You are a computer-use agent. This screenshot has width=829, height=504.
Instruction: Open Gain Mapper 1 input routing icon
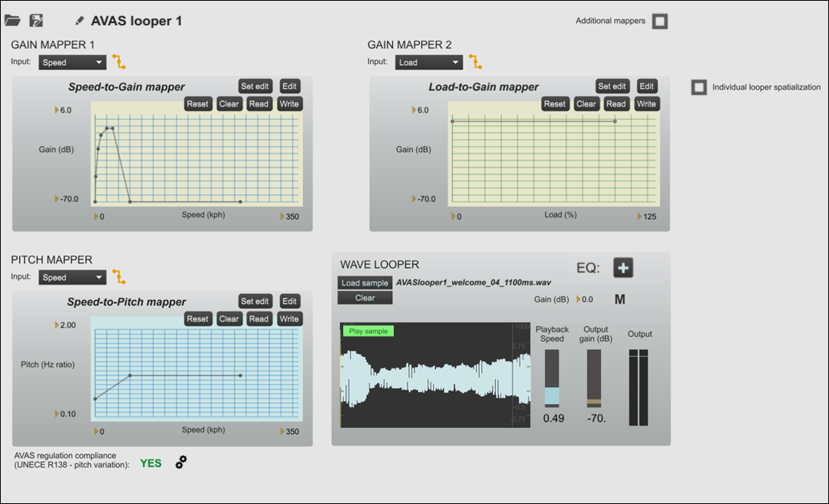120,62
